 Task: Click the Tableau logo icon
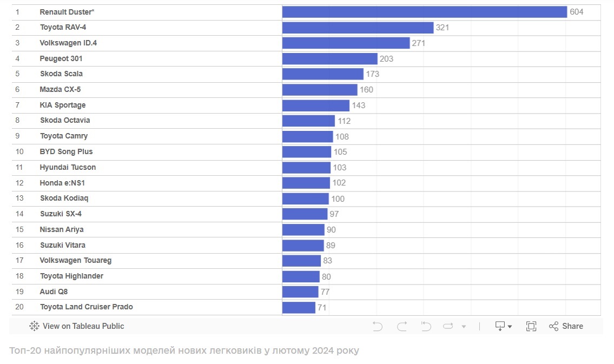tap(34, 326)
